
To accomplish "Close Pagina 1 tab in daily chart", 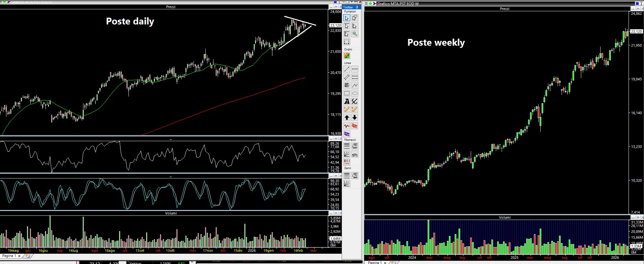I will click(19, 256).
